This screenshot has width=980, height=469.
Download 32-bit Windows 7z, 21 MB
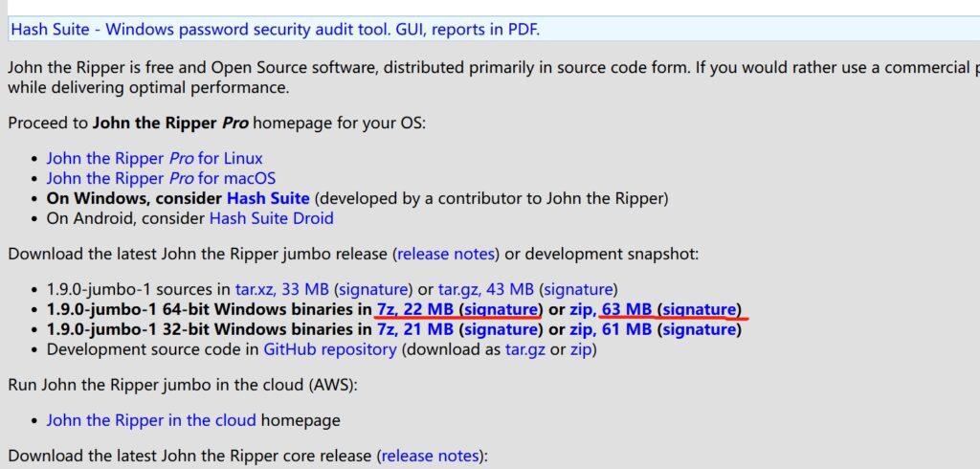click(414, 329)
